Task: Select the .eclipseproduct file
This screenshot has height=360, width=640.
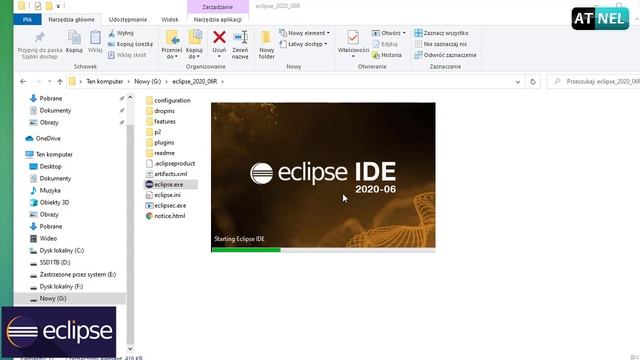Action: click(x=174, y=164)
